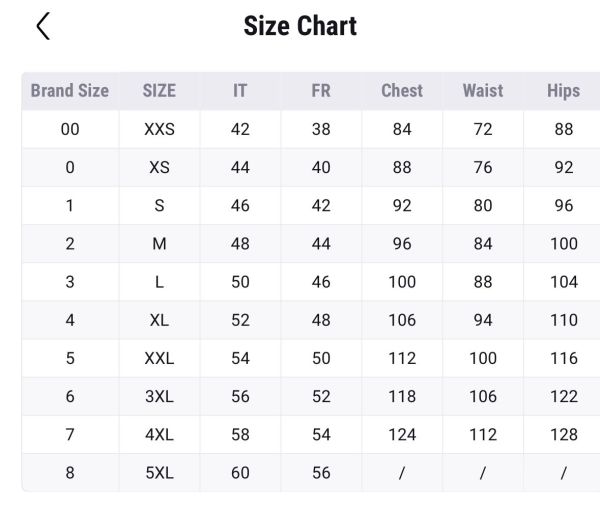Select the Brand Size column header
The height and width of the screenshot is (508, 600).
point(70,91)
